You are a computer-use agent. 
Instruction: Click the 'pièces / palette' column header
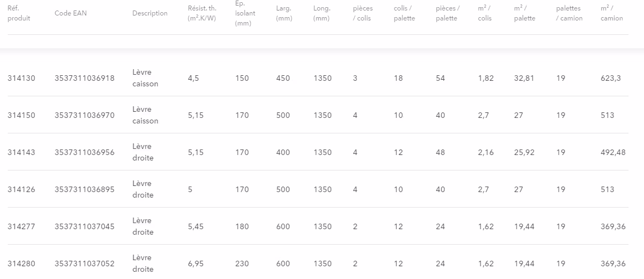[448, 13]
